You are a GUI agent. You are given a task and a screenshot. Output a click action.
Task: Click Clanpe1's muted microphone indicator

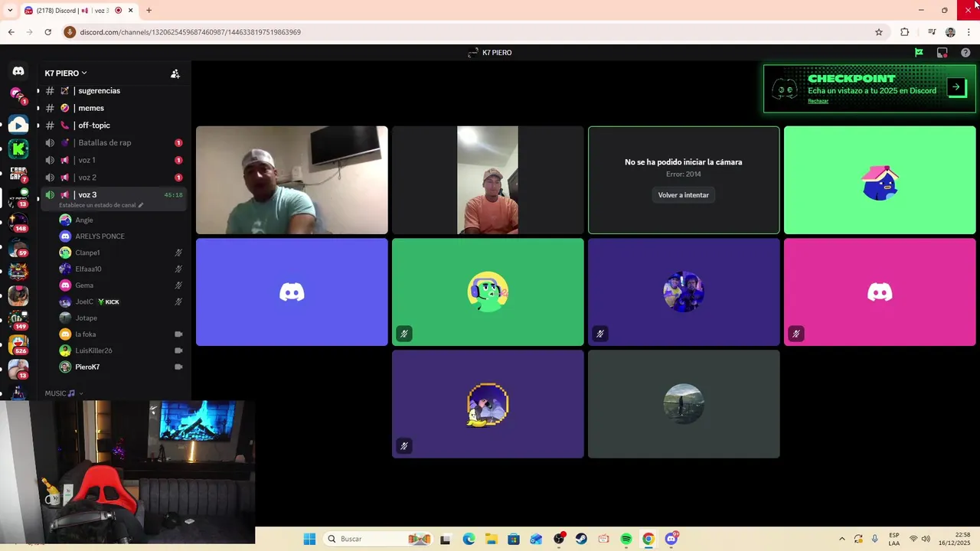pos(178,253)
